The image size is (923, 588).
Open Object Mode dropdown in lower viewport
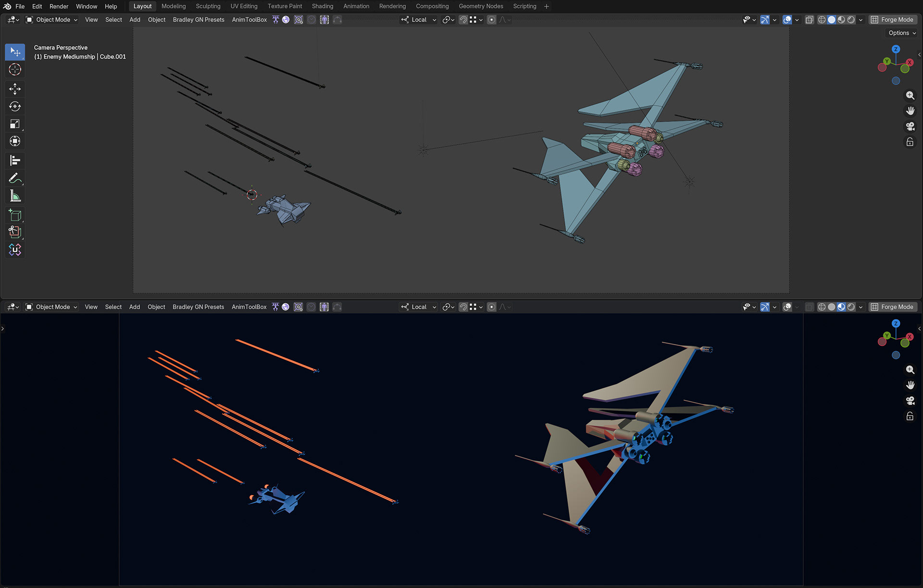point(51,307)
